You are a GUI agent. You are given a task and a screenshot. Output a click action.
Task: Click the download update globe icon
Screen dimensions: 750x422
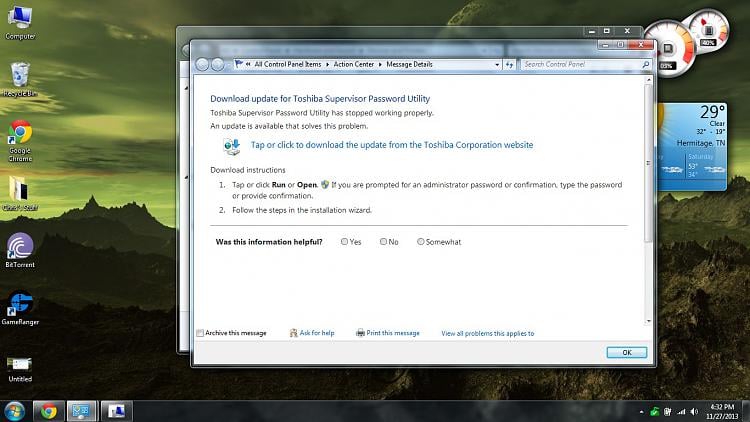coord(232,145)
